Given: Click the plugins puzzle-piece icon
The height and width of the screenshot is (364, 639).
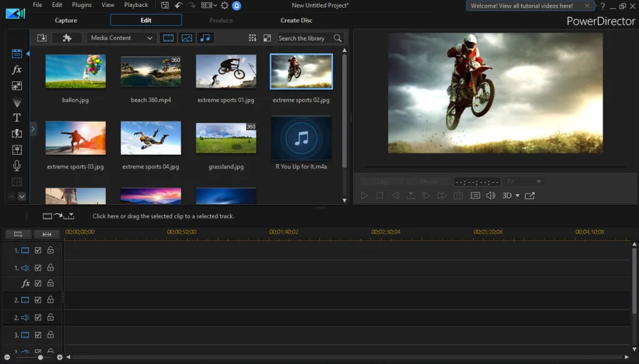Looking at the screenshot, I should tap(67, 38).
